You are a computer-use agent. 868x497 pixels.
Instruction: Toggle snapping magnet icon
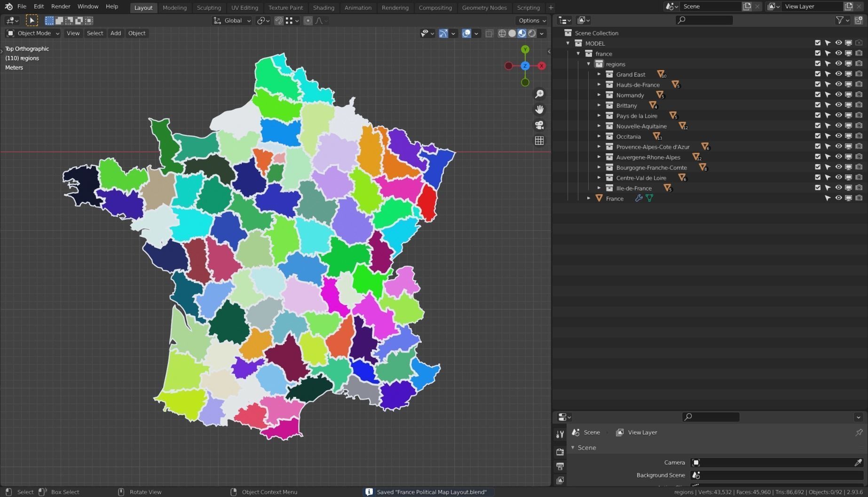279,21
